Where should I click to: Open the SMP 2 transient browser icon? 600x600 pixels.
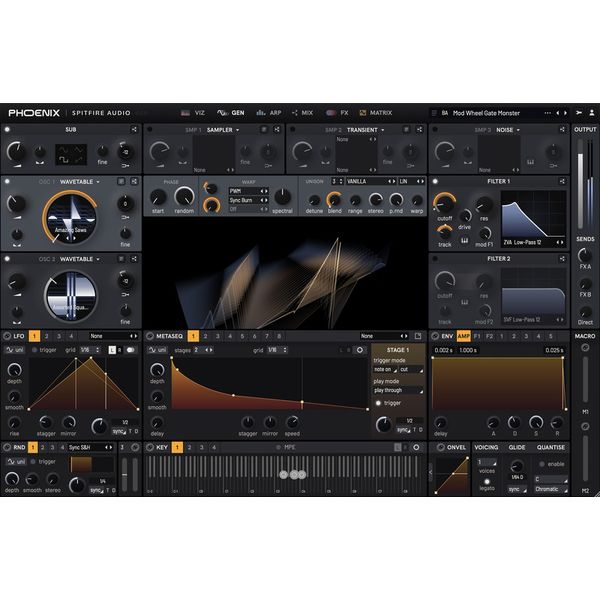(x=407, y=129)
